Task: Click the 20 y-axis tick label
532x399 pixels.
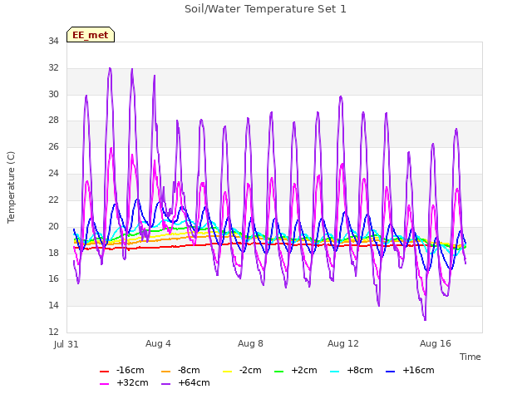Action: click(53, 226)
